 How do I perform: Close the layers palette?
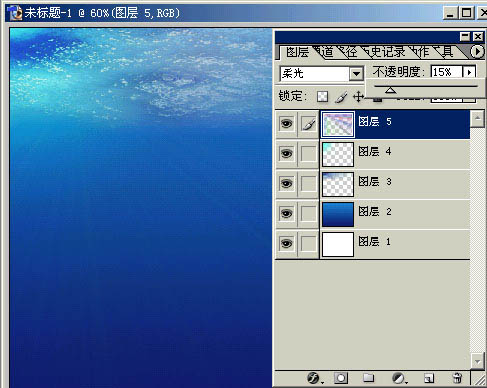point(478,36)
